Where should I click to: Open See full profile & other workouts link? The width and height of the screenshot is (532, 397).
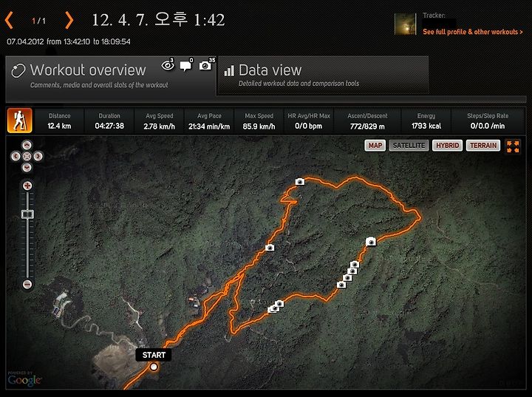[473, 32]
